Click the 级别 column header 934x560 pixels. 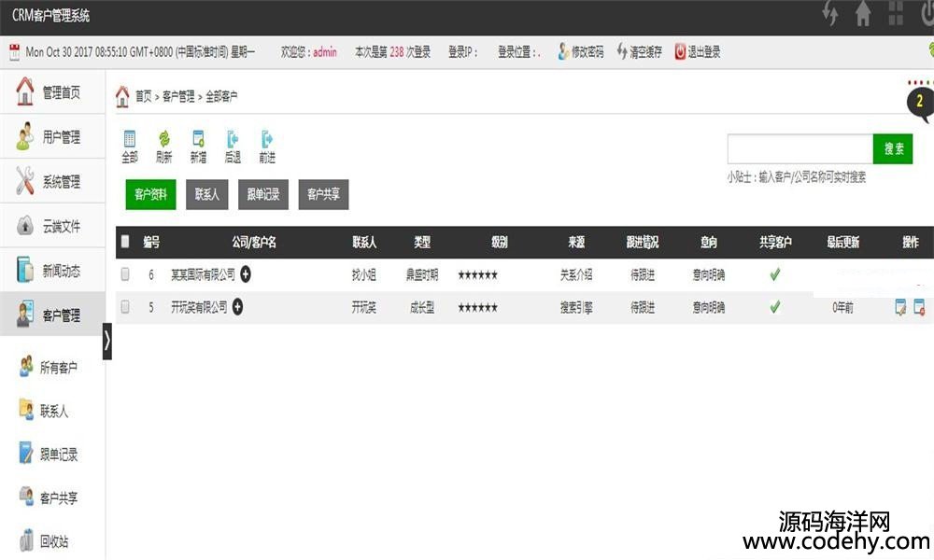tap(500, 243)
